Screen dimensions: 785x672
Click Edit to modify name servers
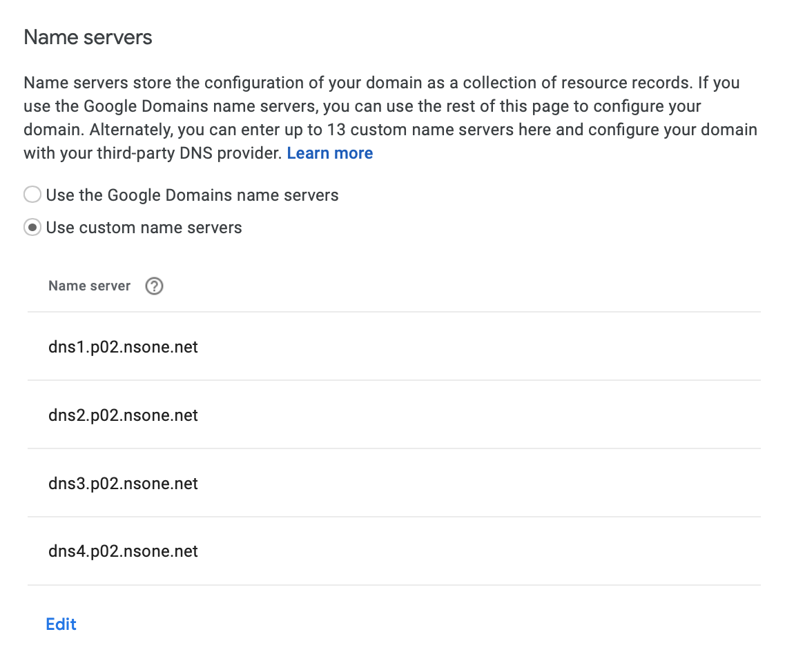click(x=61, y=624)
